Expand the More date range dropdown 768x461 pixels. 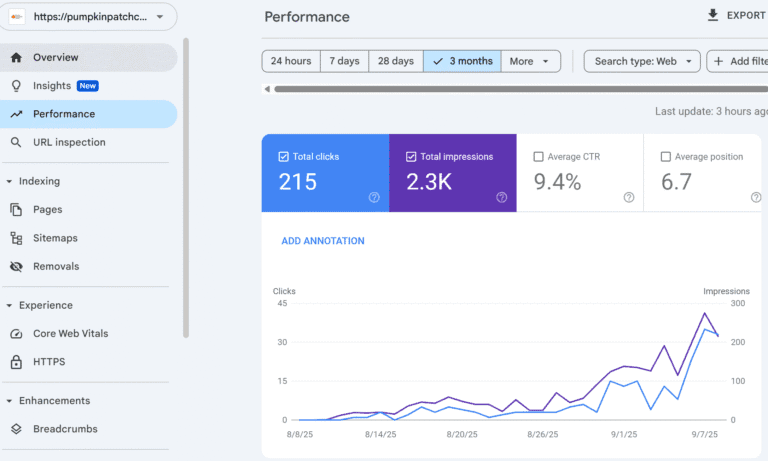click(529, 61)
